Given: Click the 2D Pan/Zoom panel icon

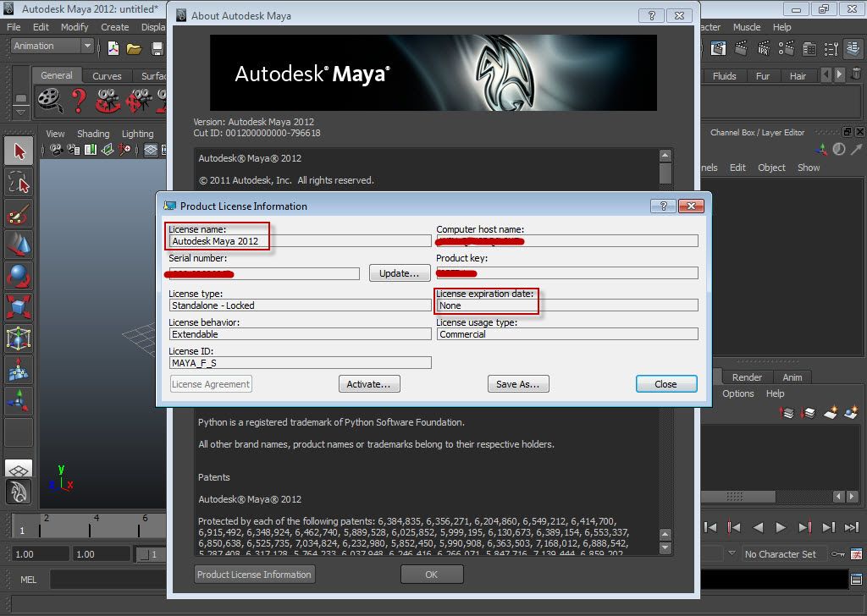Looking at the screenshot, I should click(x=125, y=150).
